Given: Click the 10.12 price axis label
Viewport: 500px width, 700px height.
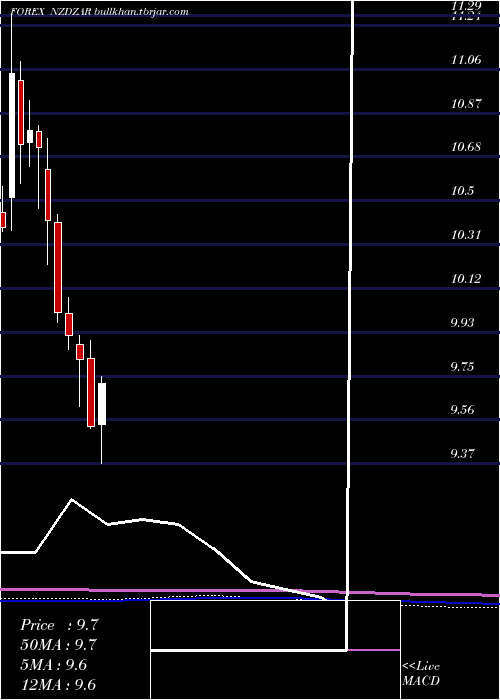Looking at the screenshot, I should [x=466, y=279].
